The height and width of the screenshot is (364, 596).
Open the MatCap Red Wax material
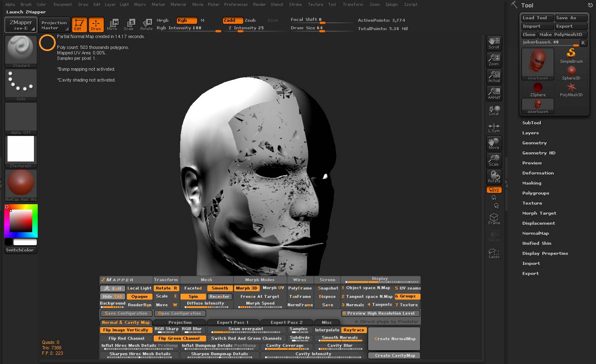pos(21,185)
